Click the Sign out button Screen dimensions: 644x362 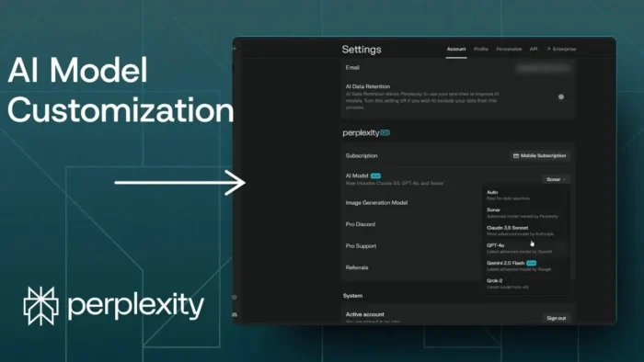(x=556, y=318)
